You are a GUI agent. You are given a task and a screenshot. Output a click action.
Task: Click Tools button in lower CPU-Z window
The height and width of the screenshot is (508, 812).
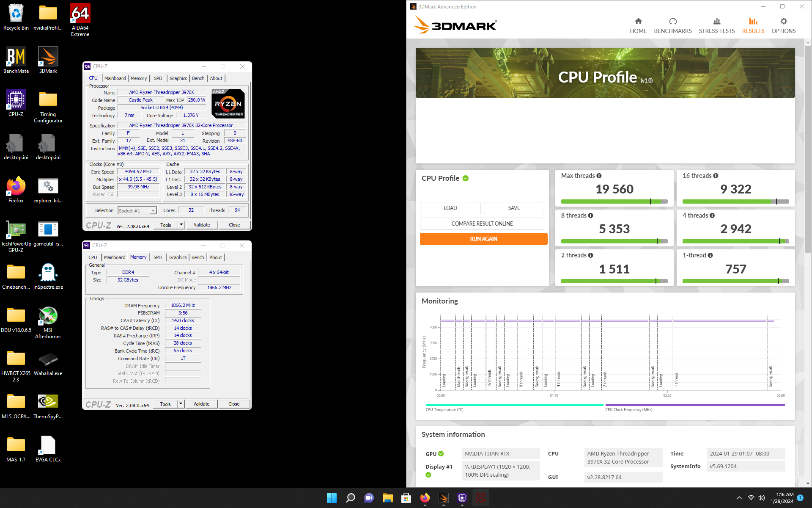pyautogui.click(x=165, y=404)
